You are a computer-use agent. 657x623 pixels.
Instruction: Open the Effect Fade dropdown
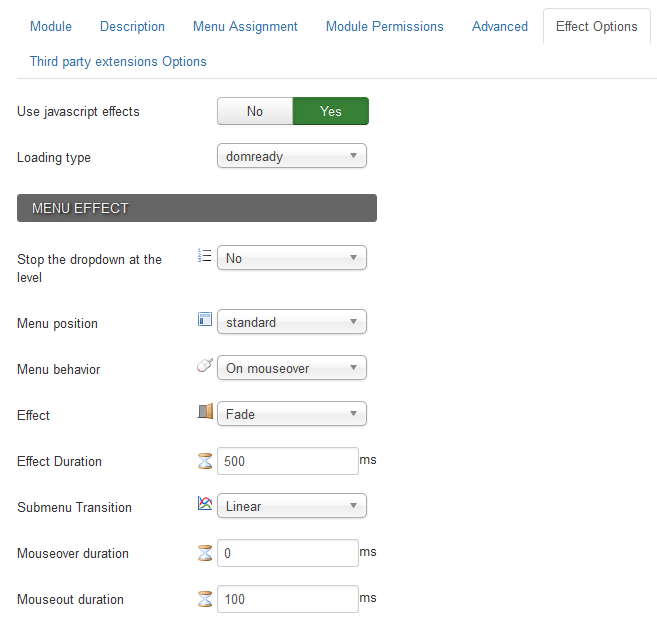[292, 414]
